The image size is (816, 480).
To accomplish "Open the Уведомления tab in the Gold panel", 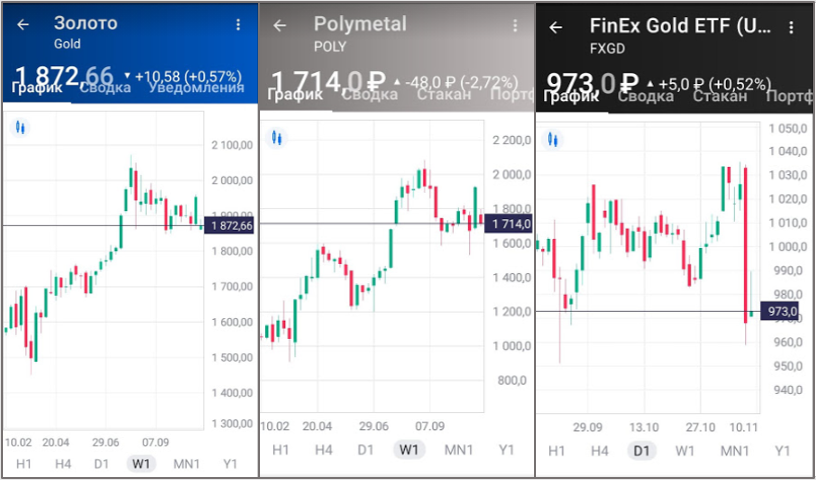I will [196, 87].
